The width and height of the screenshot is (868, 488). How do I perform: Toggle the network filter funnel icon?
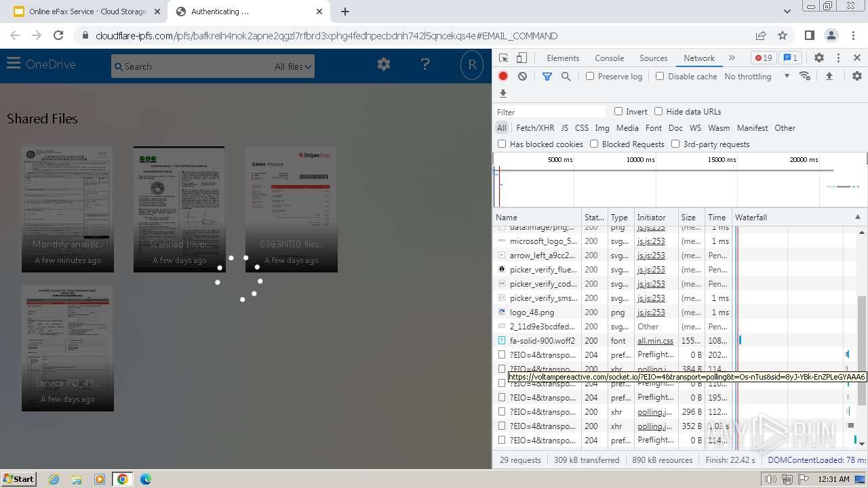[547, 77]
